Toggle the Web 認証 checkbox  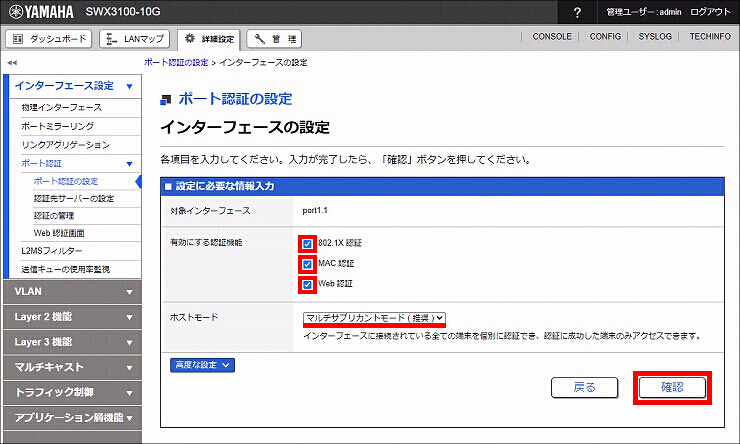307,285
